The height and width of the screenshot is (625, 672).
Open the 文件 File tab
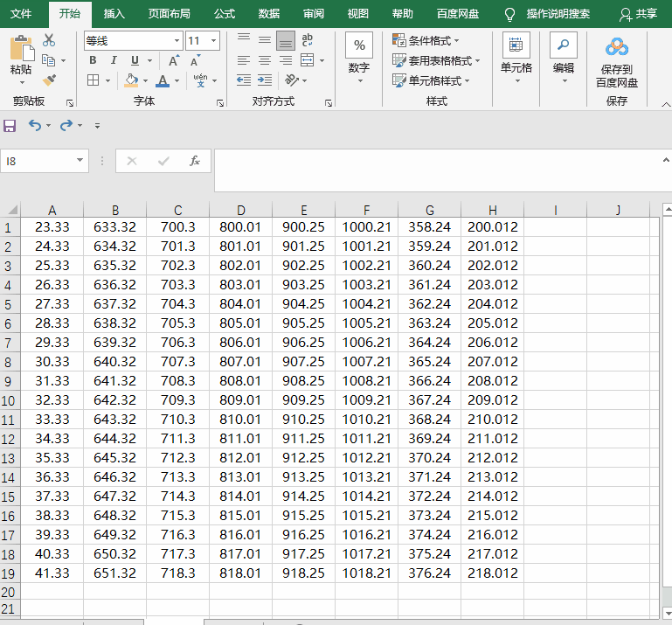[21, 14]
